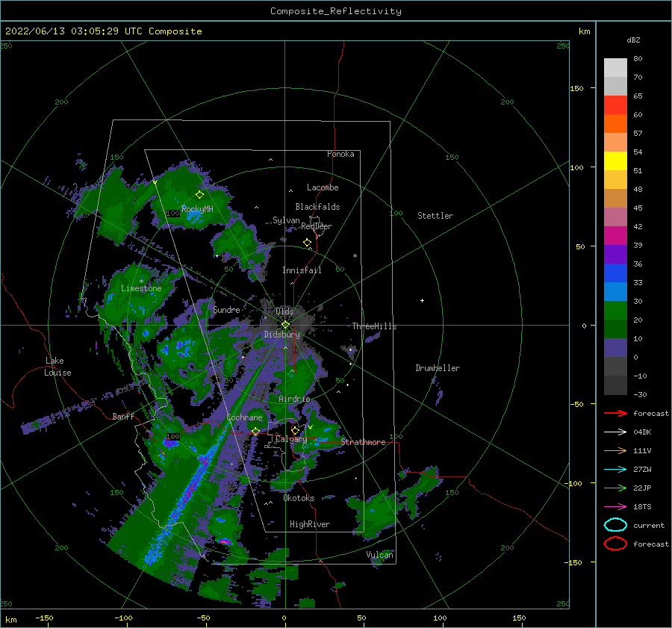672x628 pixels.
Task: Click the yellow diamond marker below RedDeer
Action: (x=308, y=243)
